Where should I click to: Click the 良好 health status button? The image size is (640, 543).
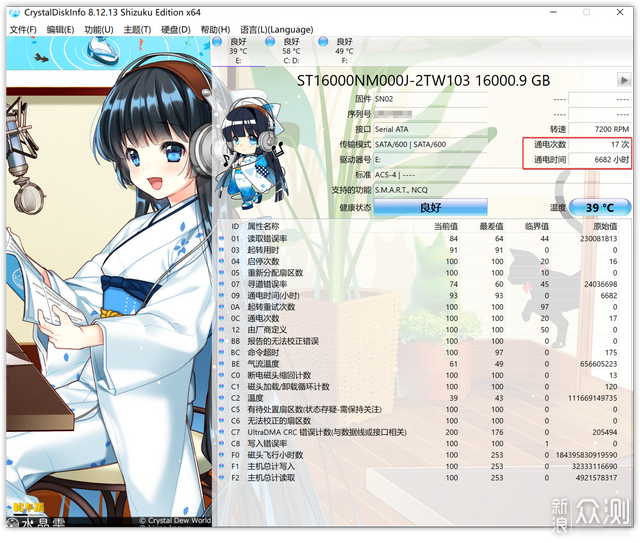pos(431,207)
